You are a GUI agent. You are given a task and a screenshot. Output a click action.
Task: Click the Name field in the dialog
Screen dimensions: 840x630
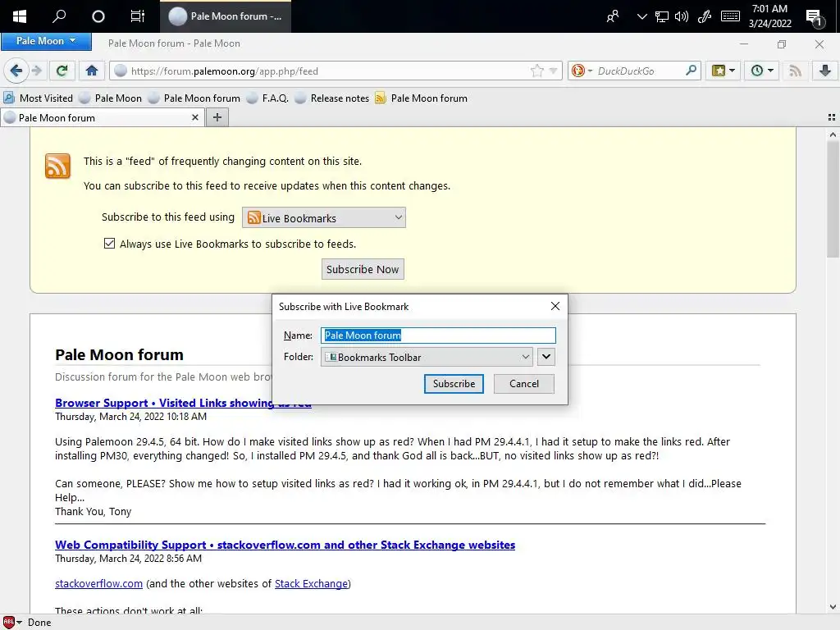(x=438, y=336)
